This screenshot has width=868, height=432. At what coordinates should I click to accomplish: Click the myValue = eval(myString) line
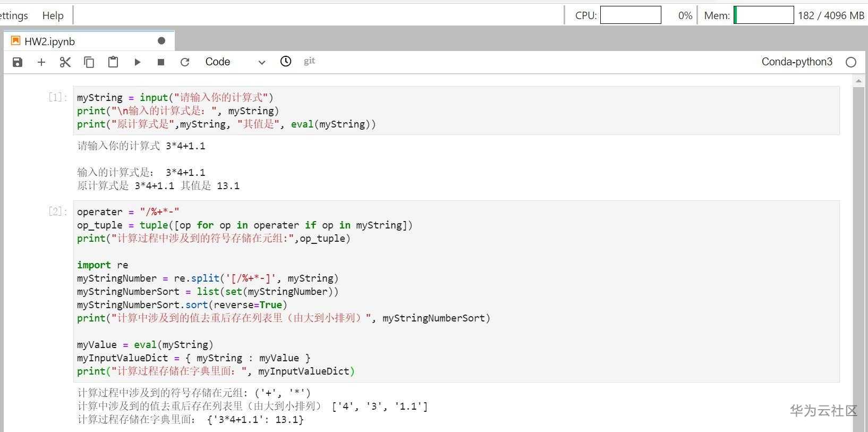pos(145,344)
